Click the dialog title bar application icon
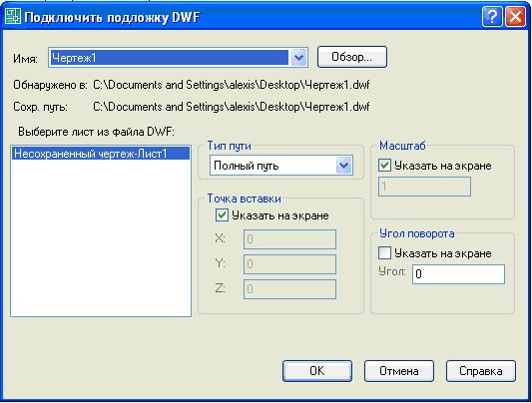The image size is (532, 403). 13,17
